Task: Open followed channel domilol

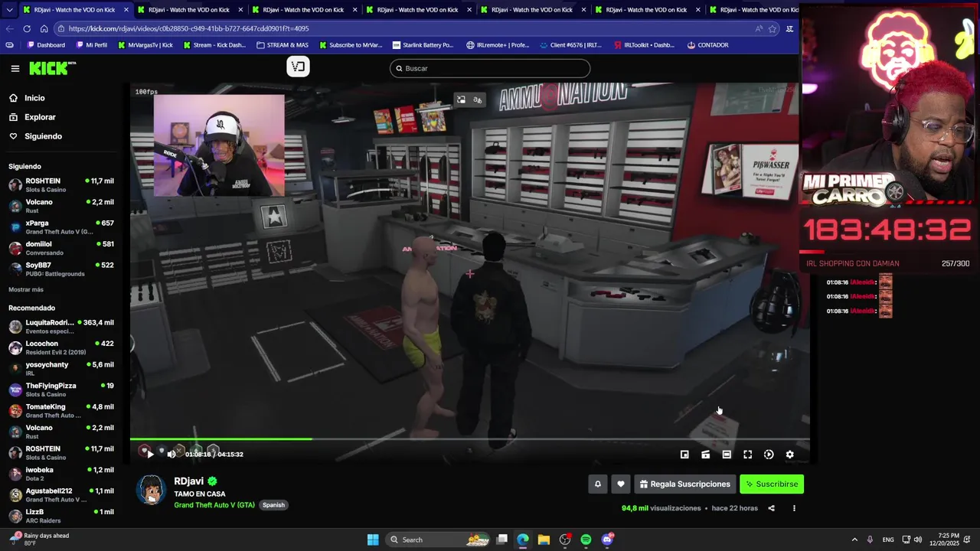Action: (x=61, y=248)
